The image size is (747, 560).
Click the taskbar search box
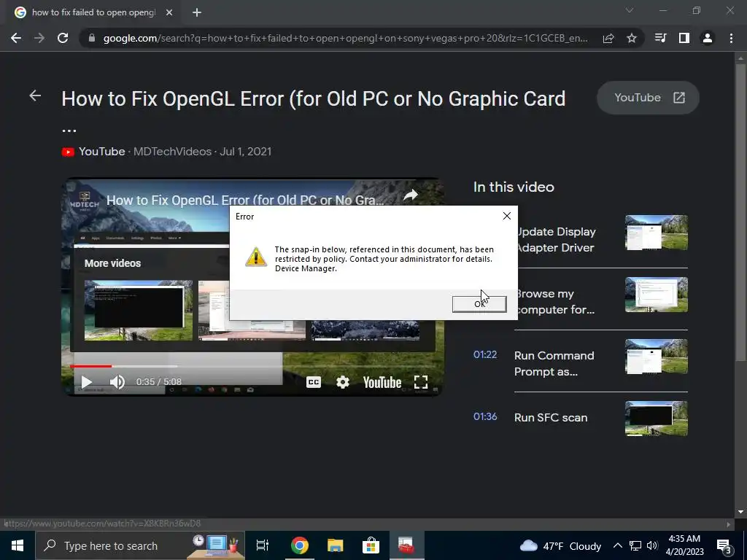coord(140,545)
